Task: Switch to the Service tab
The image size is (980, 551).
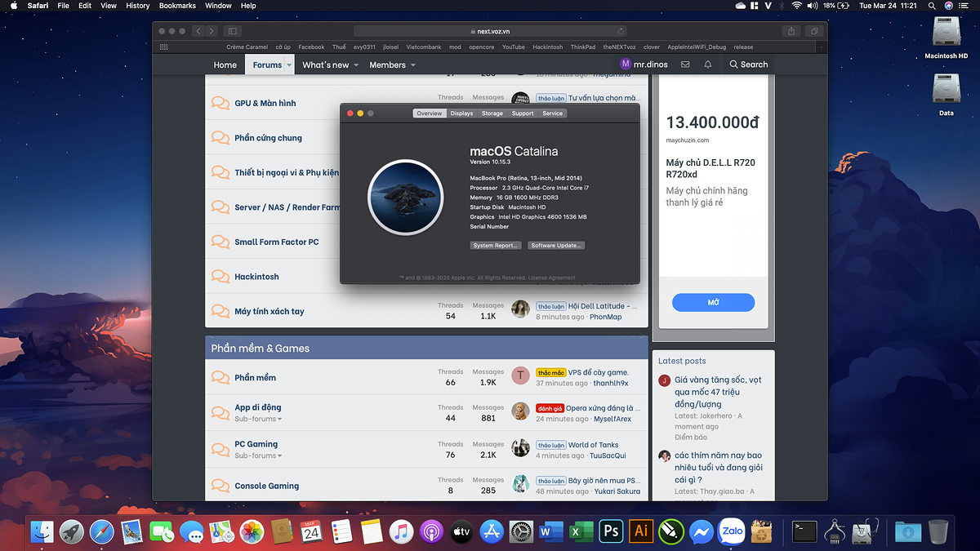Action: click(x=553, y=113)
